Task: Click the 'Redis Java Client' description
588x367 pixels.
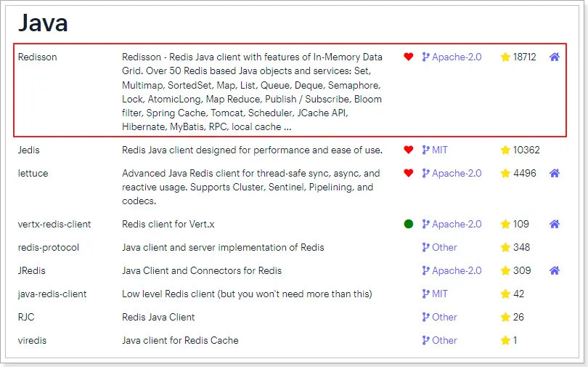Action: (158, 317)
